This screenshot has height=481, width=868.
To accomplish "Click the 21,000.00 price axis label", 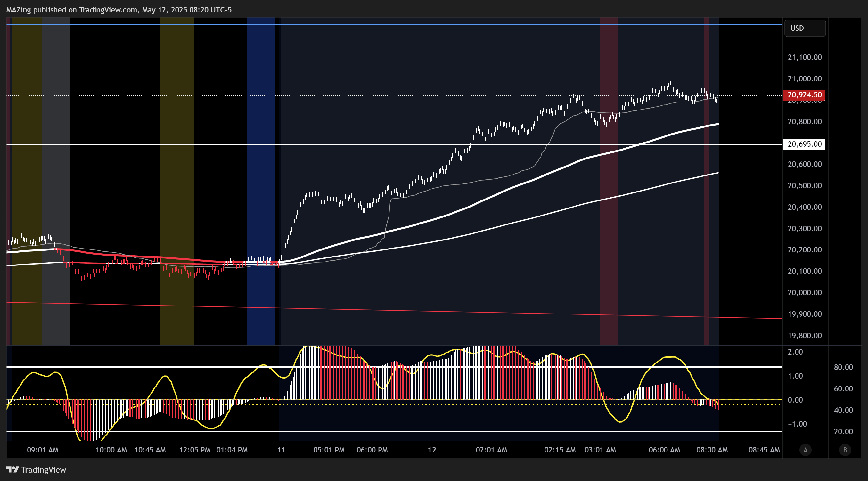I will pyautogui.click(x=805, y=79).
